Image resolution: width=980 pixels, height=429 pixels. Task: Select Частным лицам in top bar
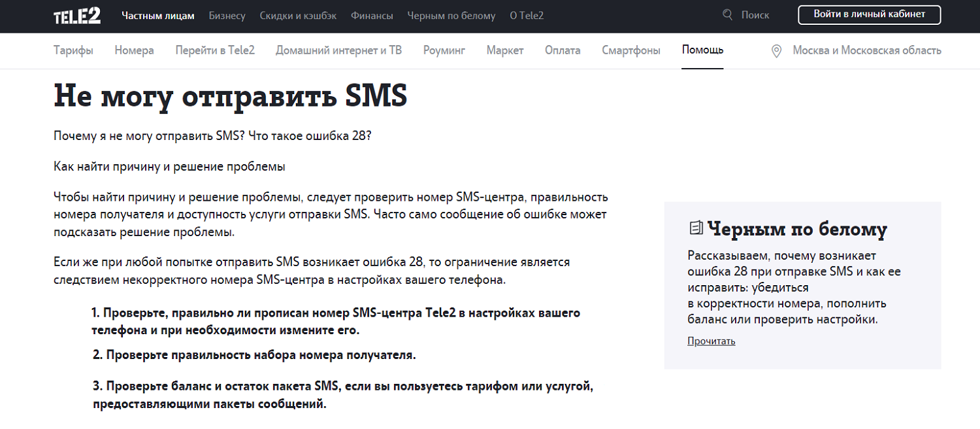pos(158,15)
